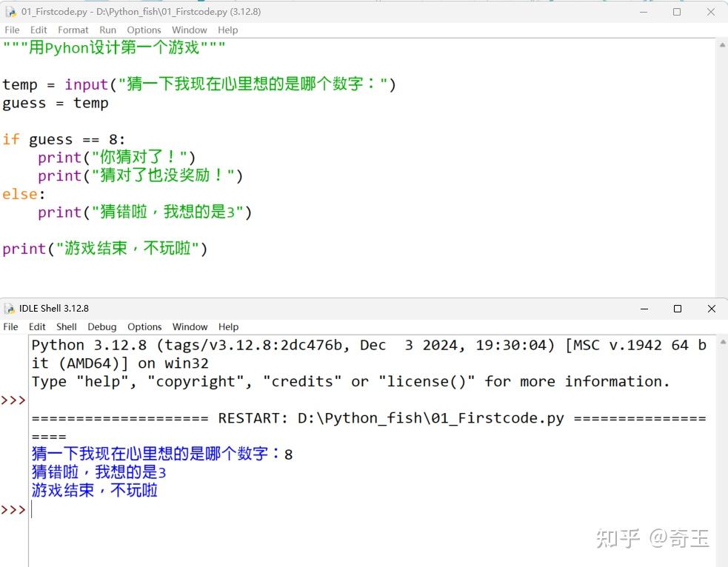728x567 pixels.
Task: Maximize the 01_Firstcode.py editor window
Action: point(676,11)
